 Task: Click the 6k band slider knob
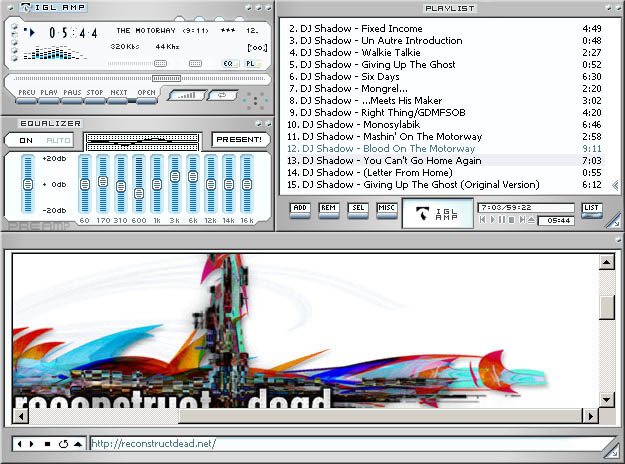[x=193, y=176]
